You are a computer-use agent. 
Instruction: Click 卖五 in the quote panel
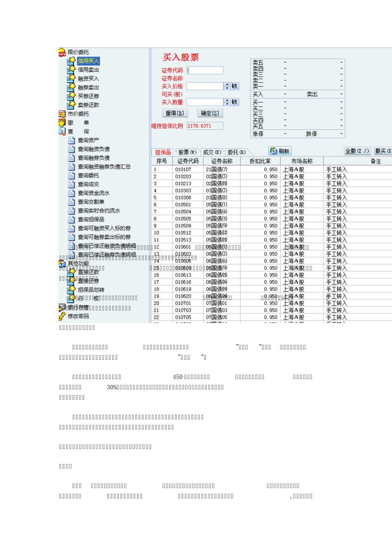click(258, 62)
